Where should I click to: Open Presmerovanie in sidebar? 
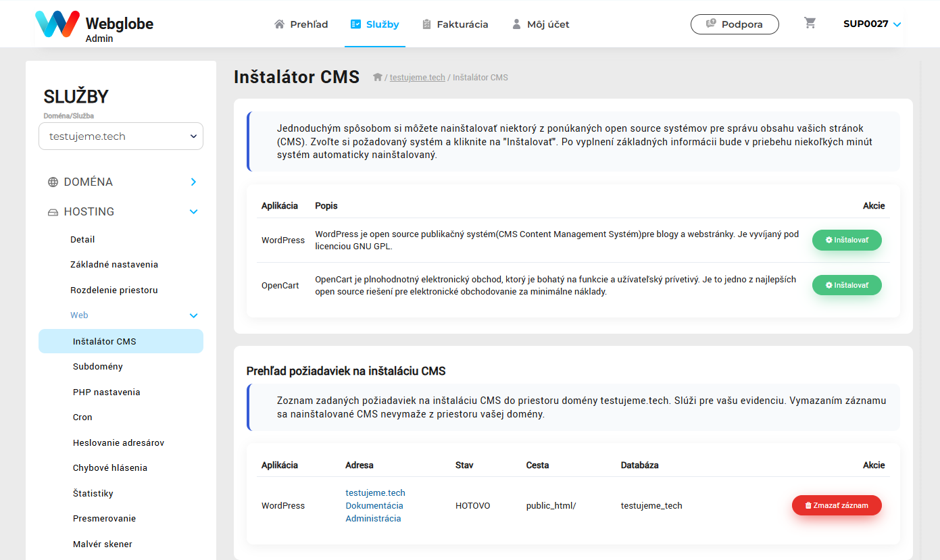click(104, 518)
